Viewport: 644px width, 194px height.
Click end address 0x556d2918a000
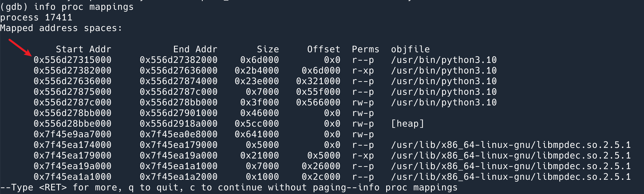[x=179, y=124]
